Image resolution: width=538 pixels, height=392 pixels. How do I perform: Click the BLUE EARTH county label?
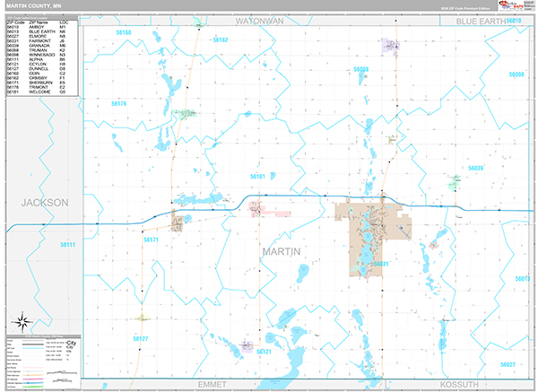(x=481, y=20)
